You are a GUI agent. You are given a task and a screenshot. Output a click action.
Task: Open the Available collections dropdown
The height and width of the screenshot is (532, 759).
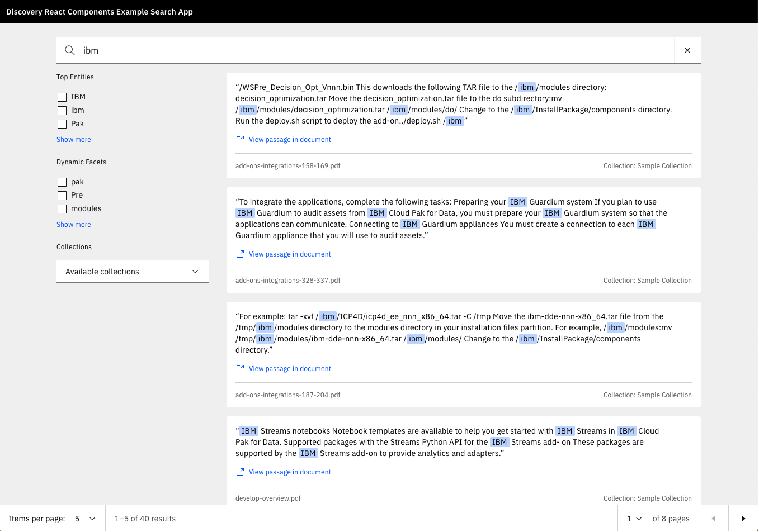[133, 272]
